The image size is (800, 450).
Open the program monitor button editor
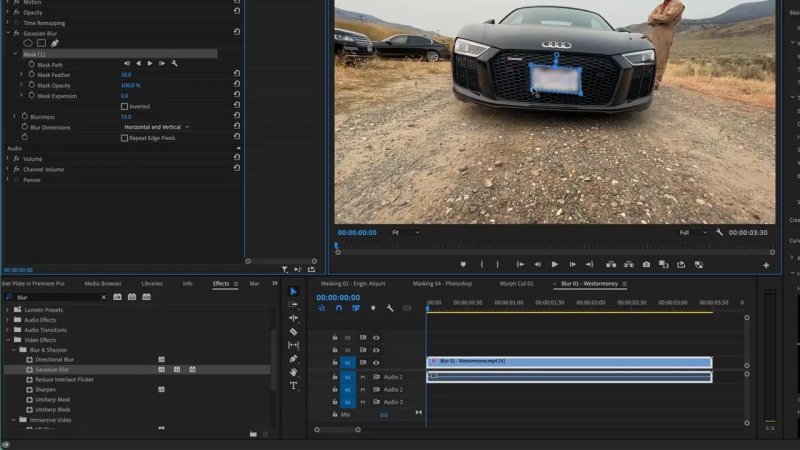click(766, 265)
